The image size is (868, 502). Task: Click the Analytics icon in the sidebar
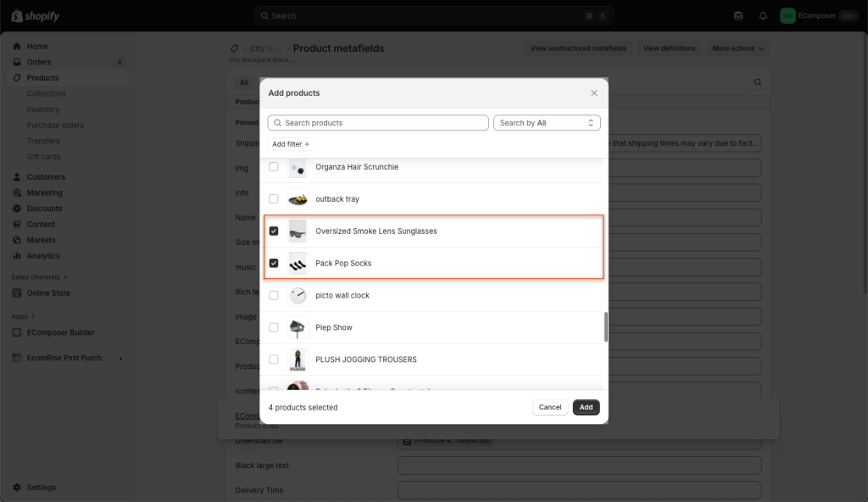pyautogui.click(x=17, y=256)
